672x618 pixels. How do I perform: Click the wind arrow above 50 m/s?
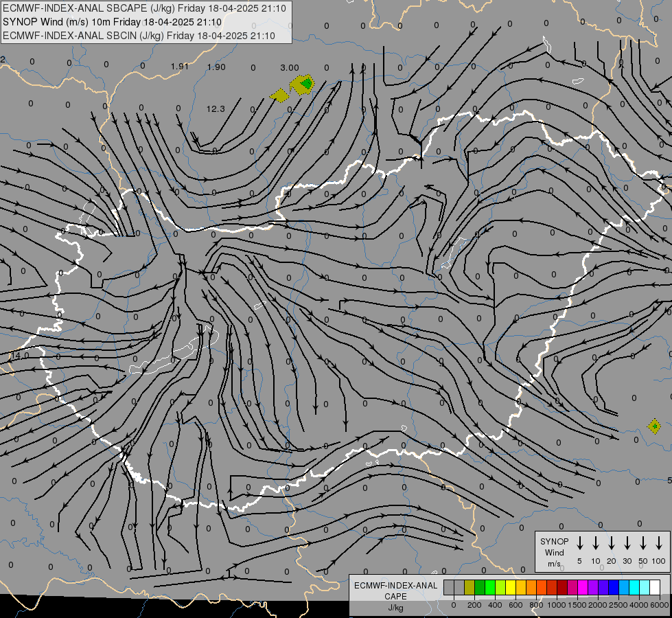[643, 542]
